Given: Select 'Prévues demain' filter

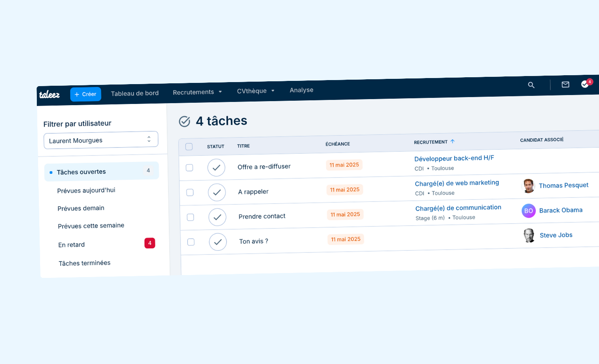Looking at the screenshot, I should [81, 208].
